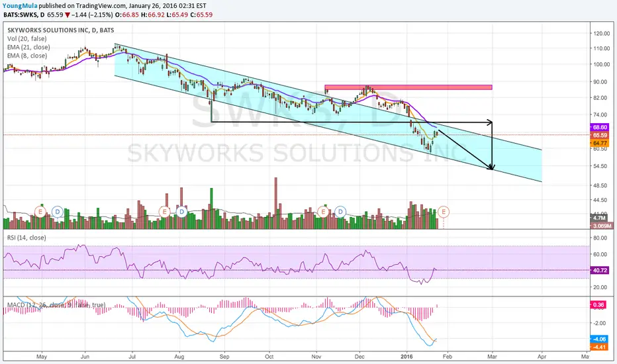Click the 48.50 price axis label
The height and width of the screenshot is (364, 617).
600,185
